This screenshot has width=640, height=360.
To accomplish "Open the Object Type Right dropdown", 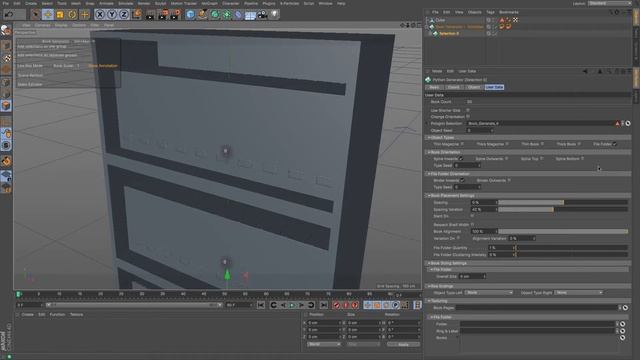I will (578, 293).
